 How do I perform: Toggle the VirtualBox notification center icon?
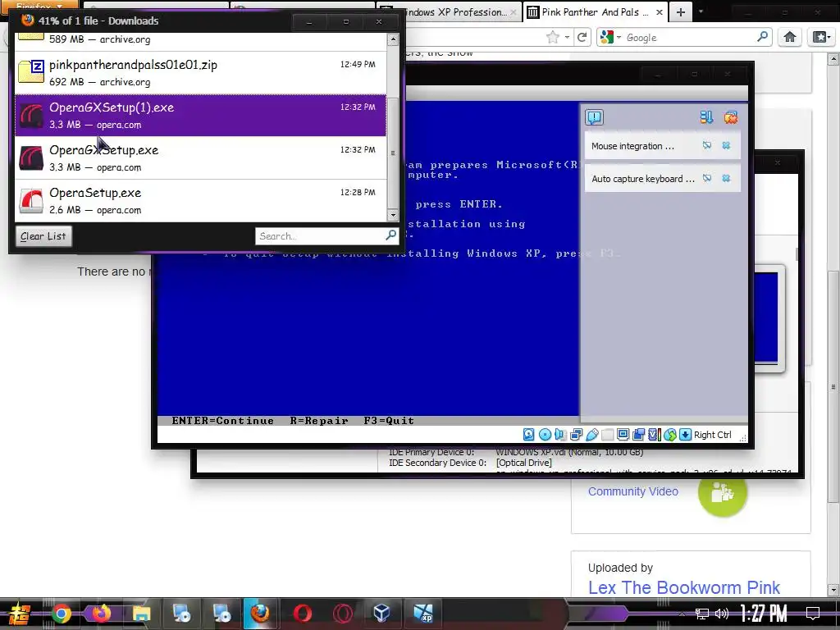pyautogui.click(x=595, y=117)
